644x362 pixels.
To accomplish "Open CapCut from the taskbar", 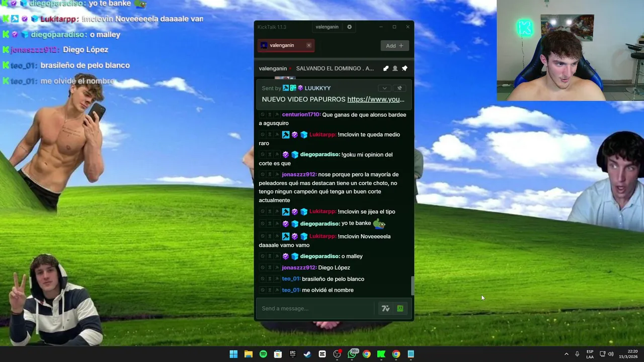I will tap(322, 354).
